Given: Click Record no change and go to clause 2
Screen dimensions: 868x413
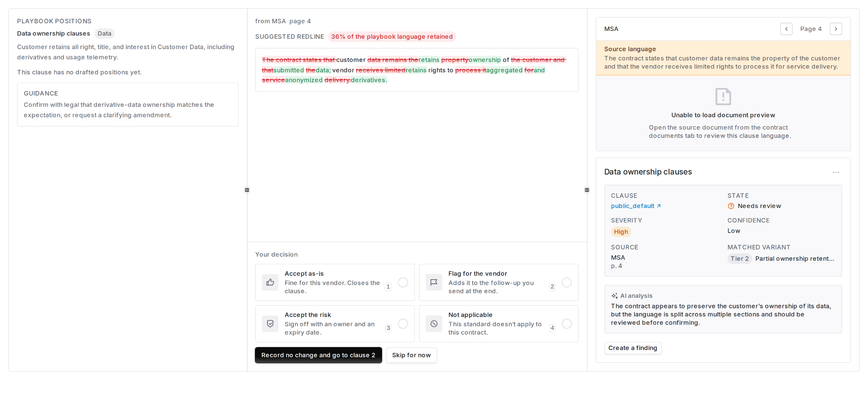Looking at the screenshot, I should 318,355.
